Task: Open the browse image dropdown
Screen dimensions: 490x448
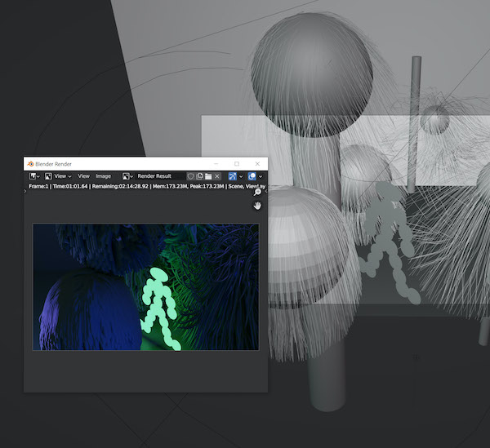Action: (x=127, y=176)
